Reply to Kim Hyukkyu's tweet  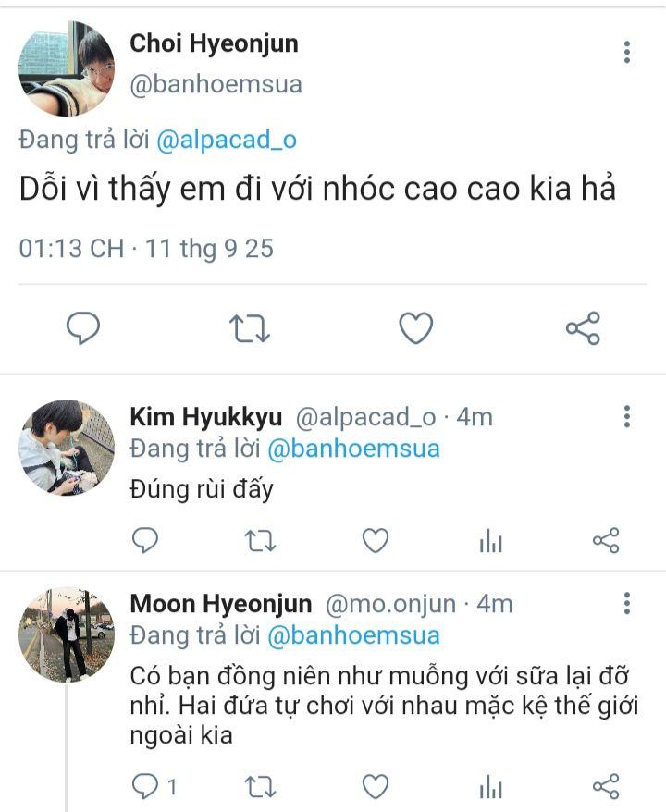coord(145,541)
